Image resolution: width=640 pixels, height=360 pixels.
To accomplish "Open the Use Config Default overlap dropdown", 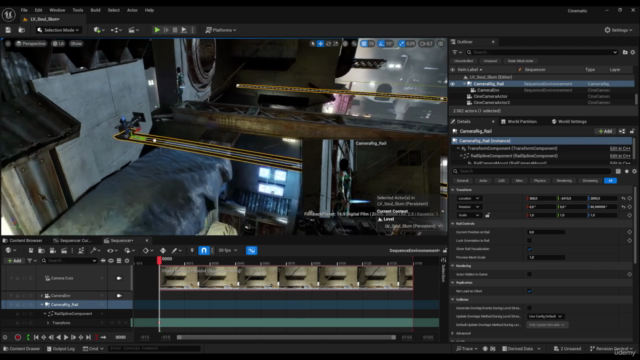I will click(x=545, y=316).
